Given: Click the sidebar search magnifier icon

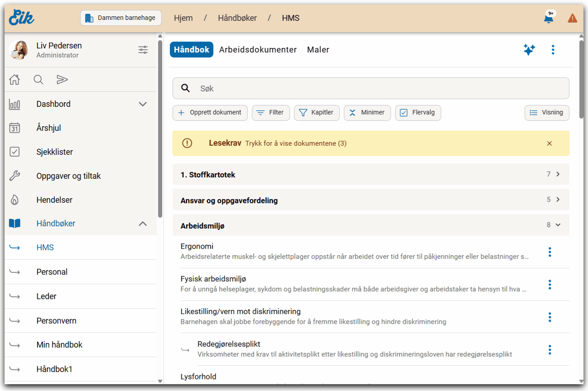Looking at the screenshot, I should (x=39, y=80).
